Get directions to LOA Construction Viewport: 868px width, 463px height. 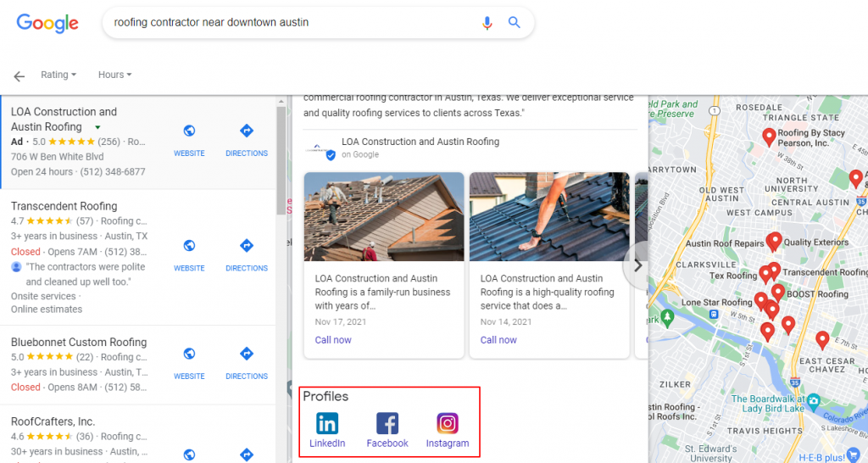tap(247, 131)
